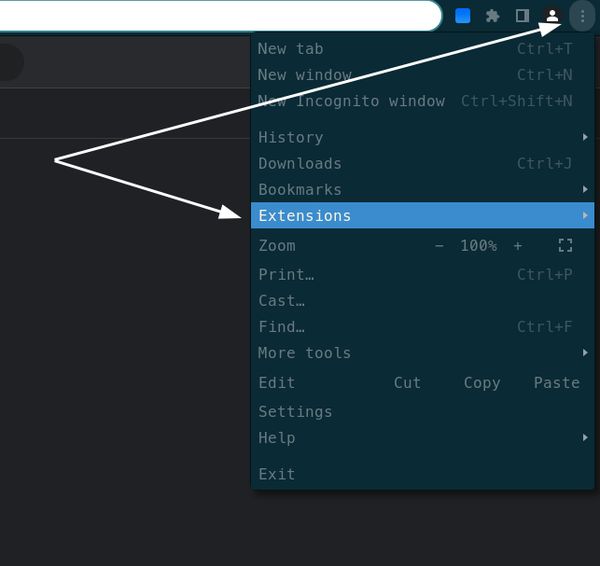Increase zoom with the plus button
The width and height of the screenshot is (600, 566).
(x=517, y=245)
